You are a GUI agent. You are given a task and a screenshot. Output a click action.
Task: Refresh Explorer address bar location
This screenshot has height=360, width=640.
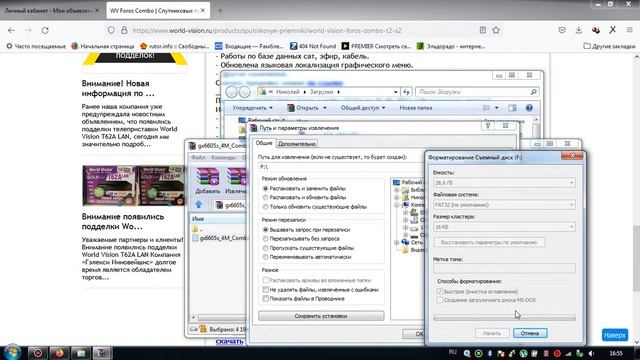tap(406, 92)
